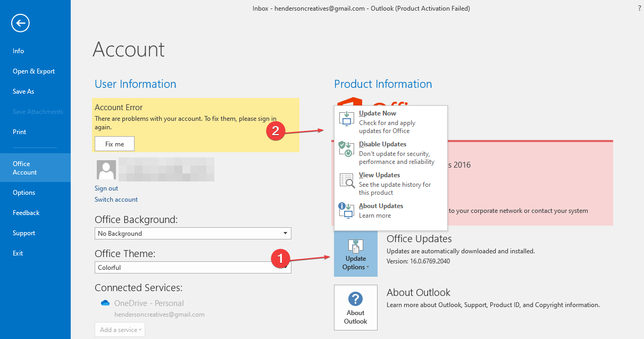This screenshot has height=339, width=644.
Task: Click the Disable Updates shield icon
Action: (x=347, y=150)
